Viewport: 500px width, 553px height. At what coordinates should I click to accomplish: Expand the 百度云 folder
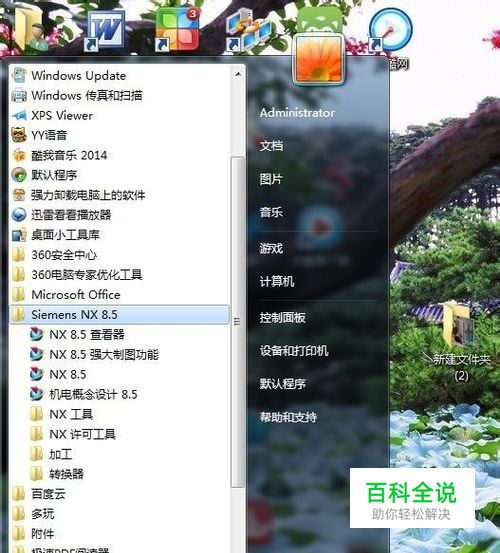120,494
